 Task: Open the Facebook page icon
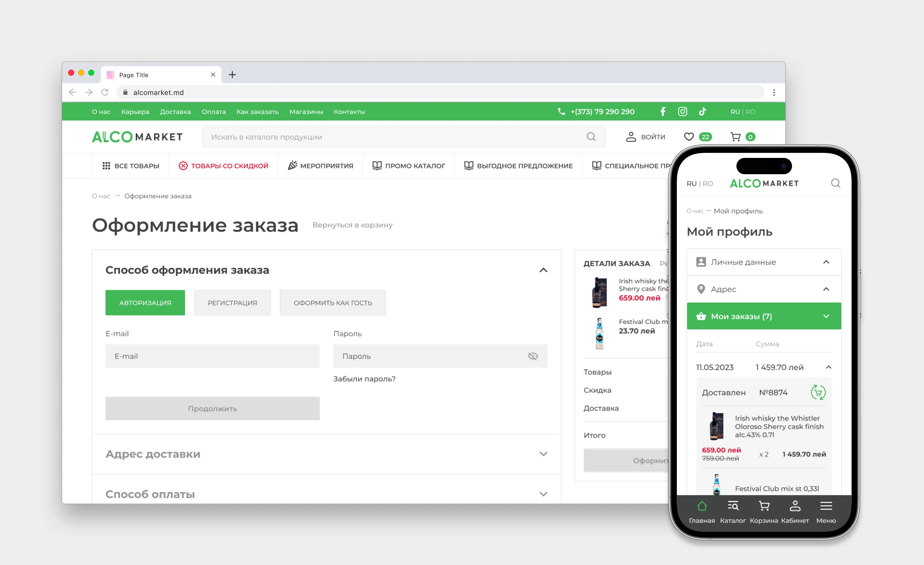click(x=663, y=111)
